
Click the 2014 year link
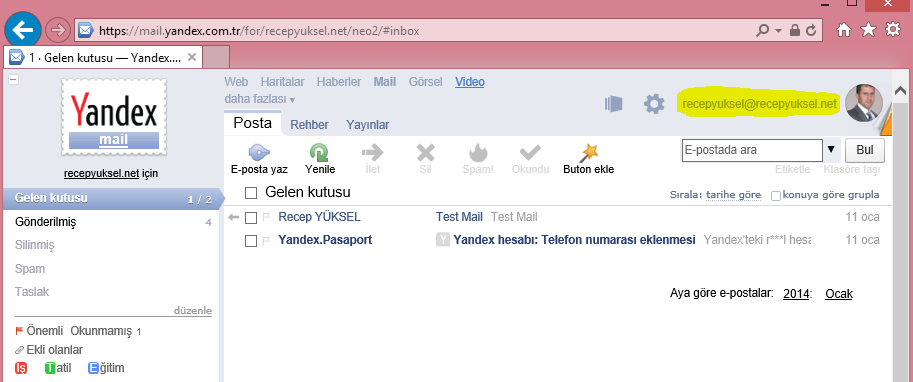[x=796, y=294]
